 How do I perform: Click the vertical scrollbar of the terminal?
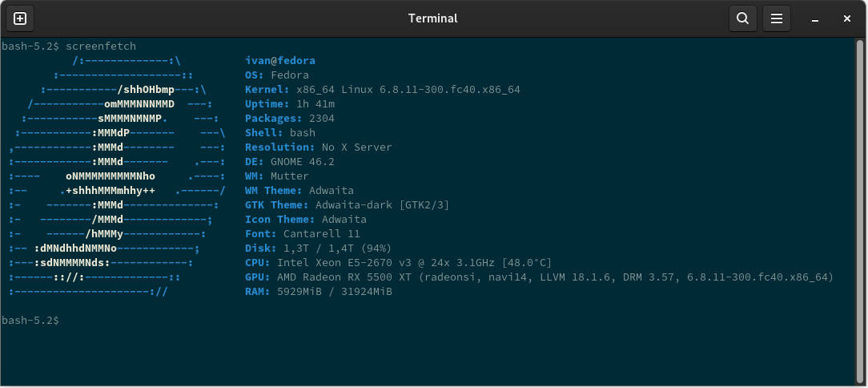[860, 211]
